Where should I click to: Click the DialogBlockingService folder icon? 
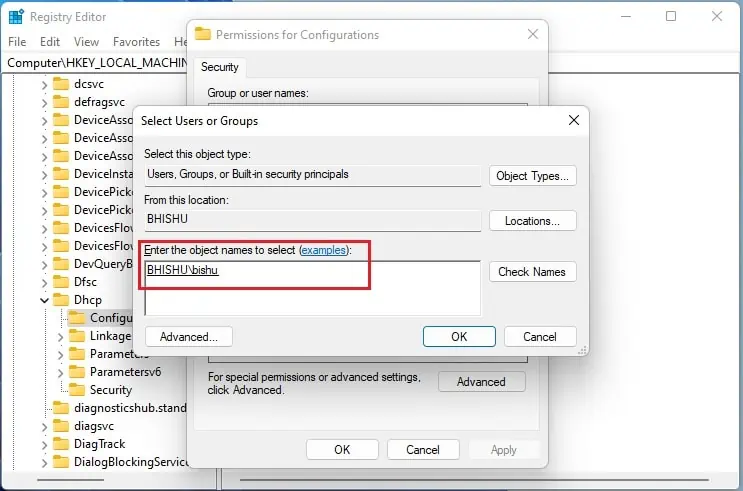61,462
